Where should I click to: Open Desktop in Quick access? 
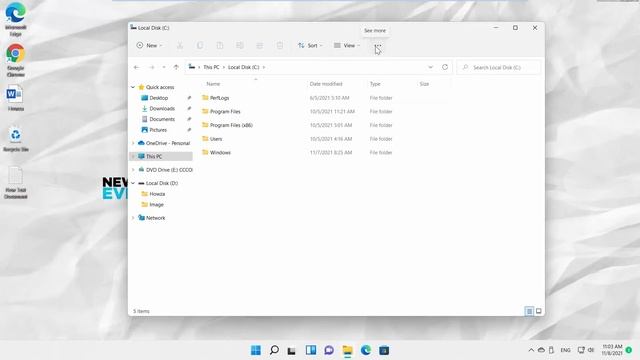[x=158, y=98]
